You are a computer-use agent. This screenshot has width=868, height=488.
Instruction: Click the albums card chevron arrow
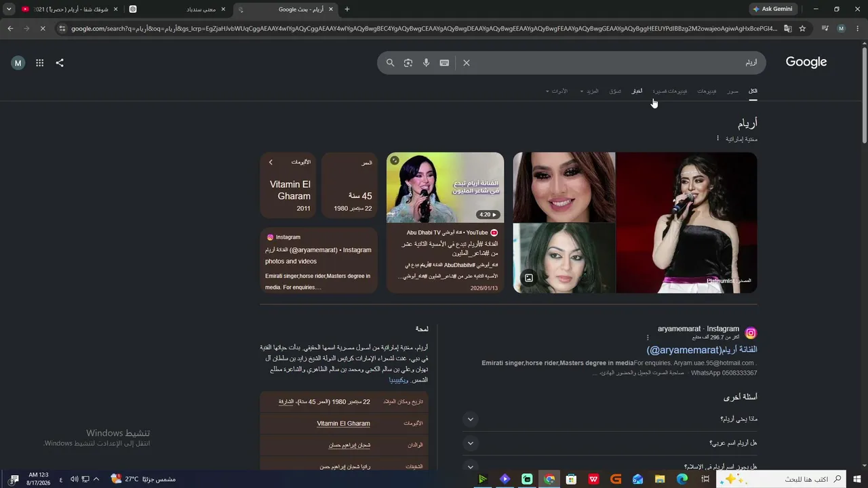tap(271, 162)
